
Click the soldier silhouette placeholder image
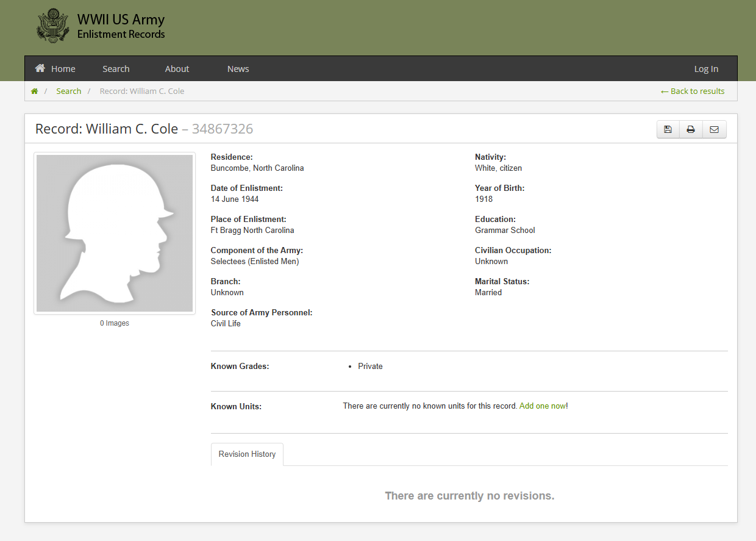tap(115, 233)
